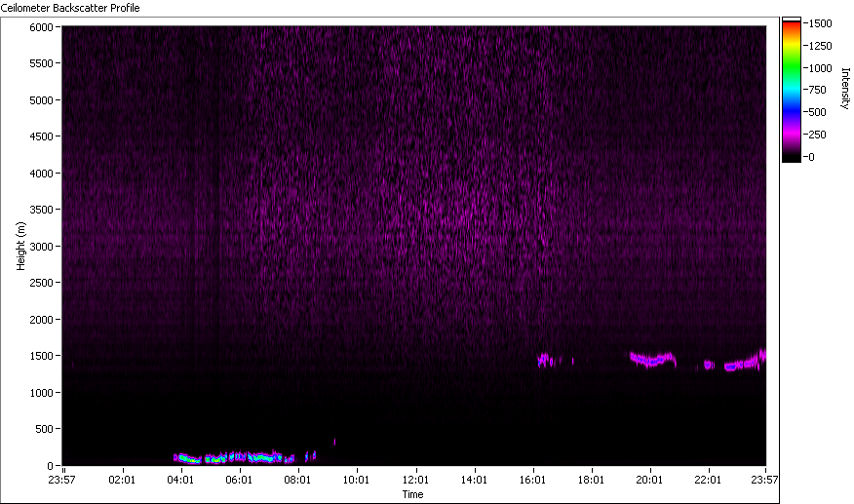Click the 22:01 time axis label
This screenshot has height=504, width=854.
pyautogui.click(x=708, y=480)
